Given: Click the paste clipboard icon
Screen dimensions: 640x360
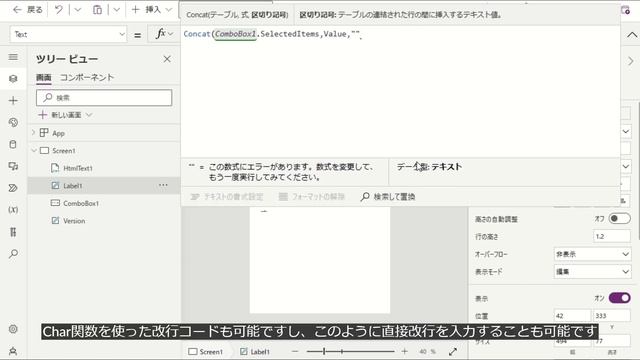Looking at the screenshot, I should coord(97,10).
